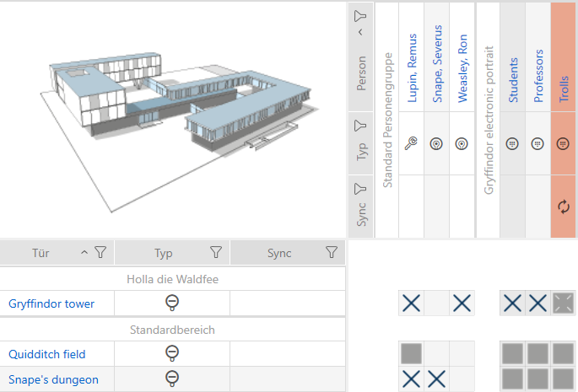Click the lock type icon in Gryffindor tower row
This screenshot has height=392, width=578.
click(x=172, y=303)
